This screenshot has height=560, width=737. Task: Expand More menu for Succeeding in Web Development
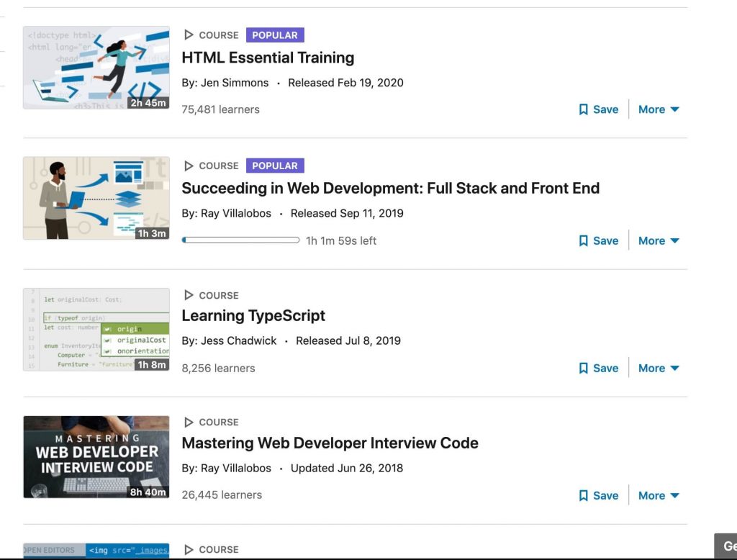pyautogui.click(x=659, y=240)
